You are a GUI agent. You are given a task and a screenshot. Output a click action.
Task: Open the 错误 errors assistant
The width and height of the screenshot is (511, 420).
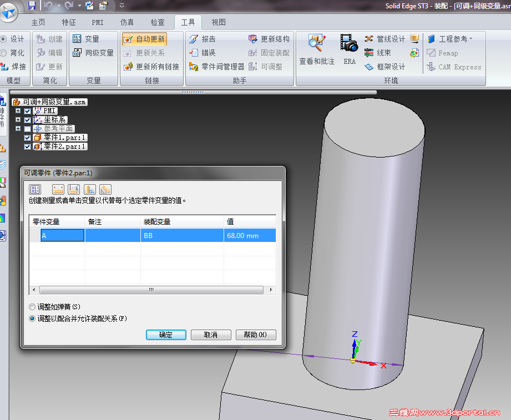tap(203, 53)
